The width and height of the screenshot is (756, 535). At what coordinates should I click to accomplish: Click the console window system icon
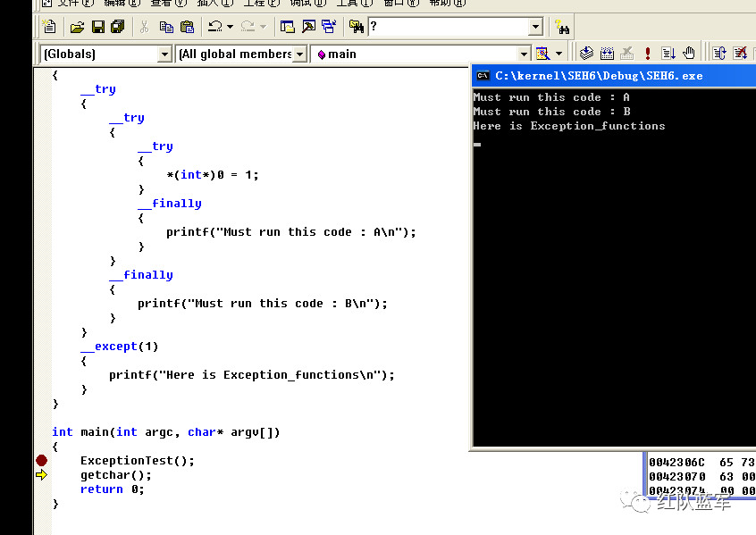[x=483, y=76]
